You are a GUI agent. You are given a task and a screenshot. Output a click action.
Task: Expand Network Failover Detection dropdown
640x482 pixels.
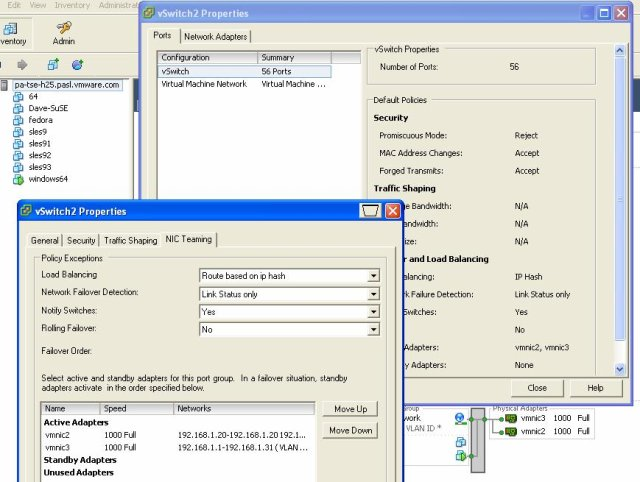point(289,294)
